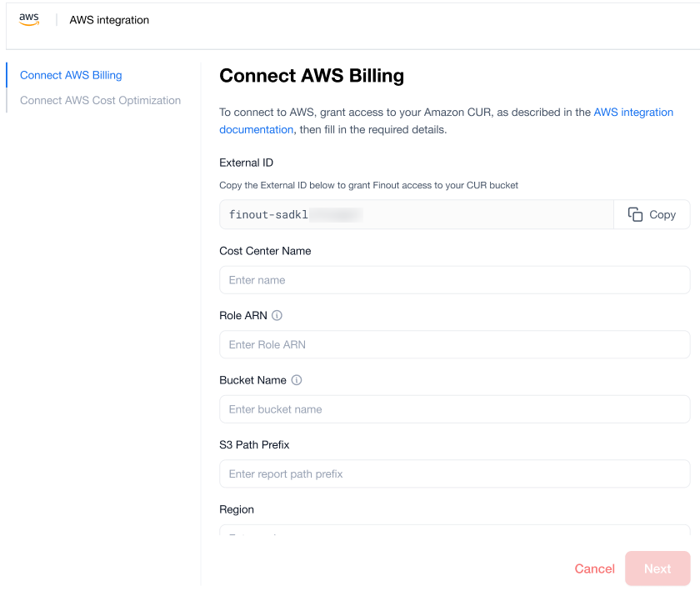Focus the Bucket Name input field
Viewport: 700px width, 591px height.
454,409
